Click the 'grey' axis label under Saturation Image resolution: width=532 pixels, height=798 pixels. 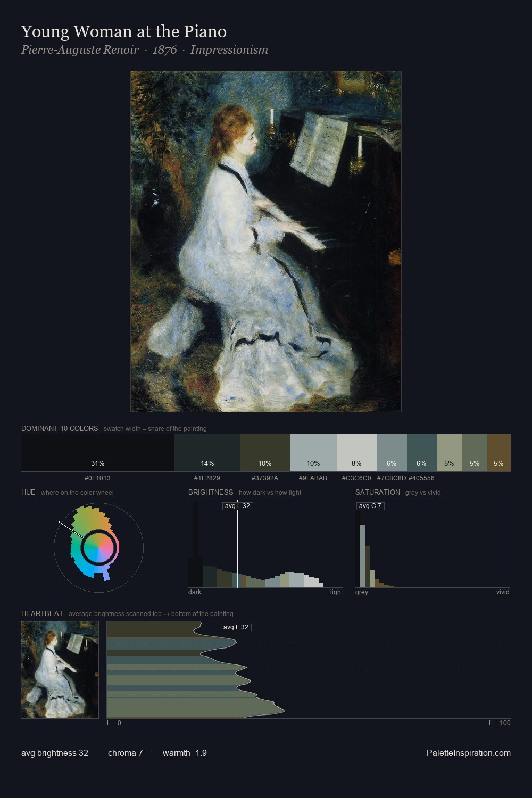coord(362,592)
